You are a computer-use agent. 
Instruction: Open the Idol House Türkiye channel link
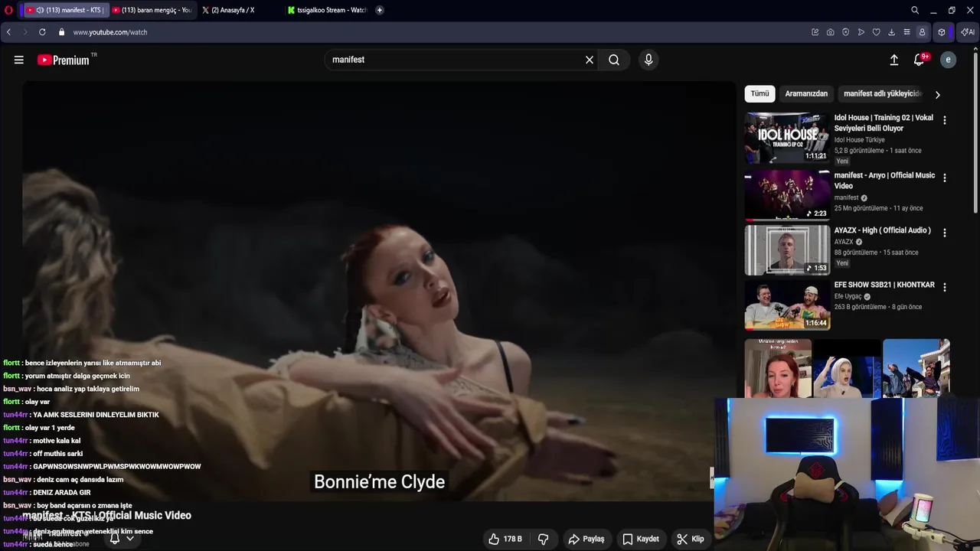point(859,140)
